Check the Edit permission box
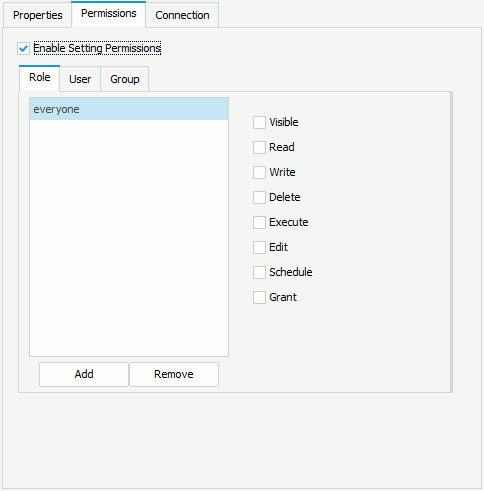Viewport: 484px width, 491px height. pos(259,247)
